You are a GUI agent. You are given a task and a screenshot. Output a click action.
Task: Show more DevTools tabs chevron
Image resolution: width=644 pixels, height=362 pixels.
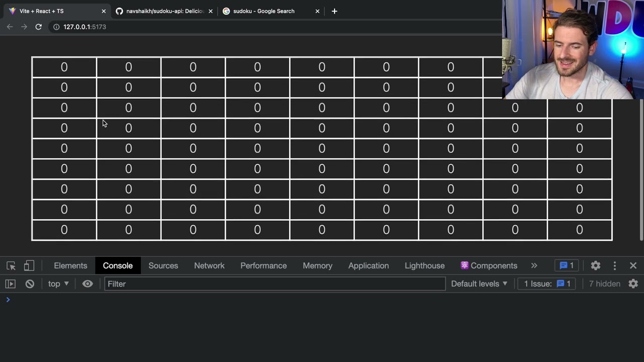(x=534, y=265)
